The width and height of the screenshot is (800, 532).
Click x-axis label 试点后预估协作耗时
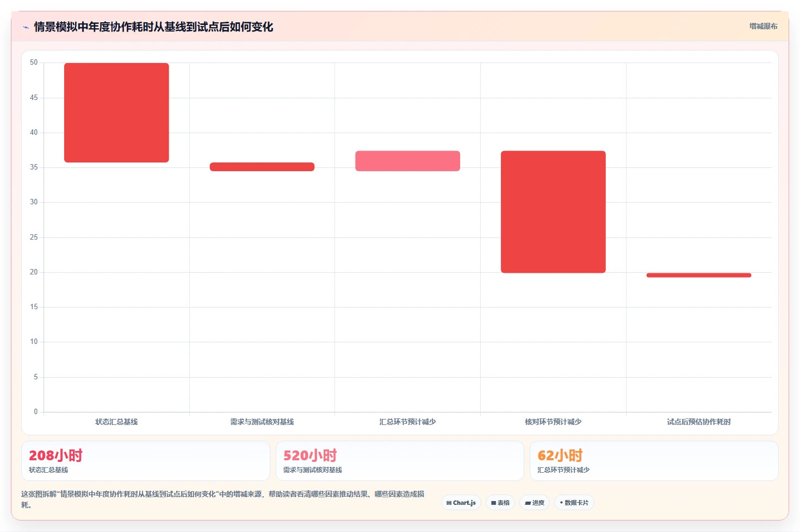(699, 422)
